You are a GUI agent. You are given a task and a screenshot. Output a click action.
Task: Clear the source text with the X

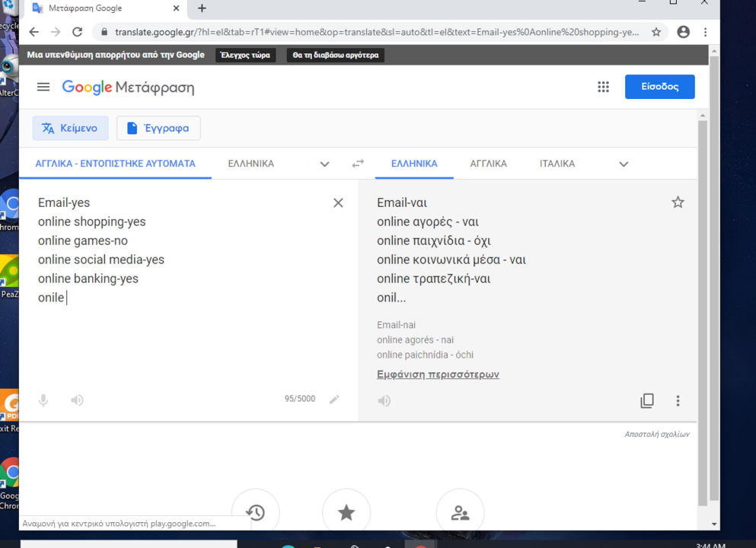pos(338,203)
